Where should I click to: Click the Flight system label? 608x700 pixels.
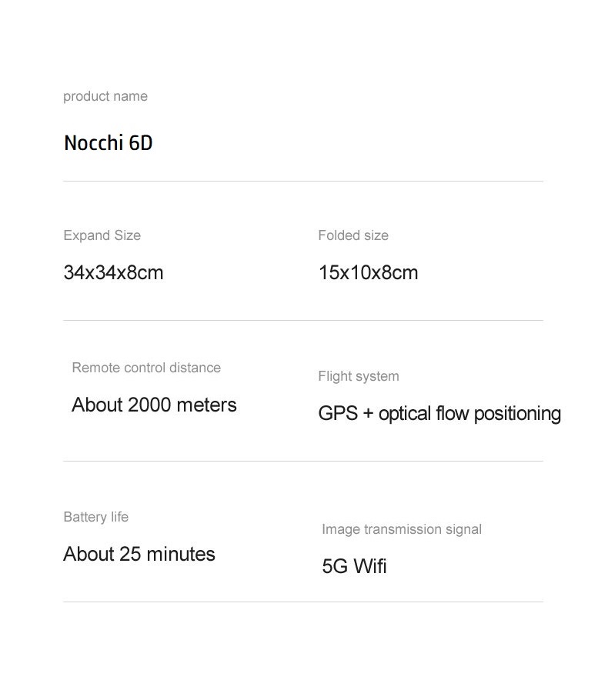click(359, 376)
